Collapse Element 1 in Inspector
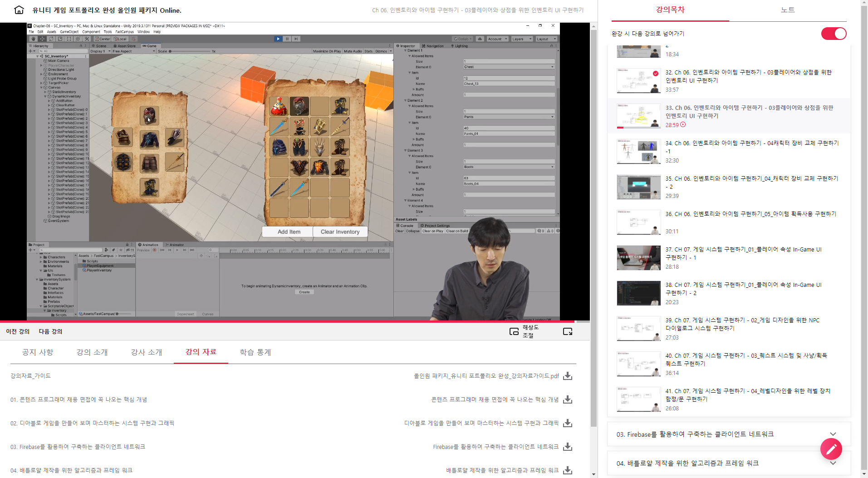The height and width of the screenshot is (478, 868). click(x=406, y=50)
